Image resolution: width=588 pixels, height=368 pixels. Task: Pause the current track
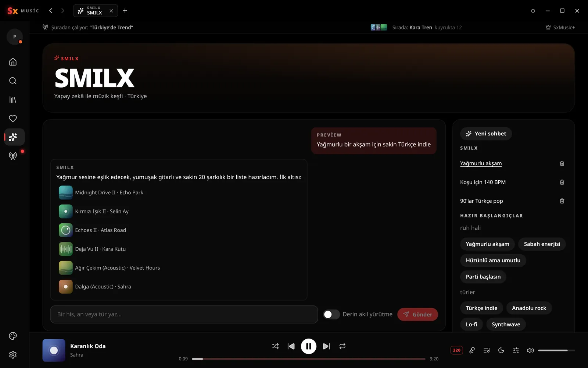[309, 346]
